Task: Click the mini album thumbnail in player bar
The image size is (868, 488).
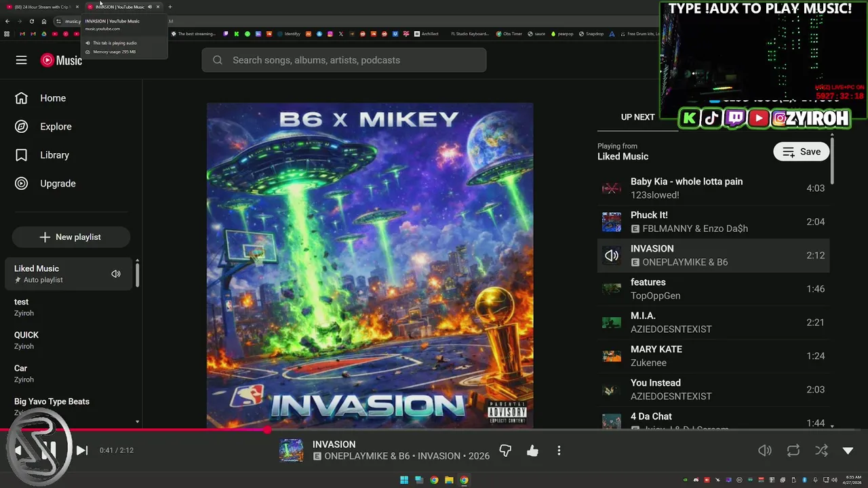Action: pos(292,451)
